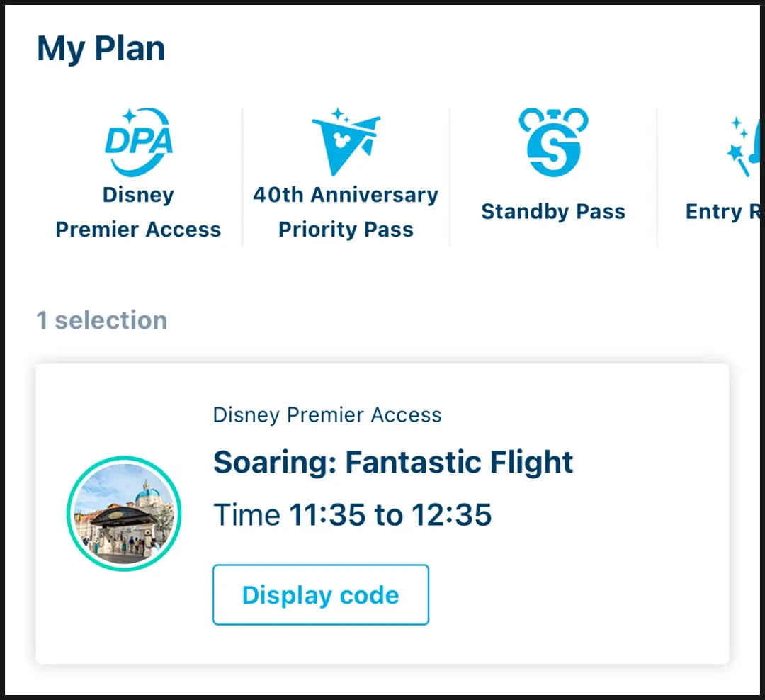Select the 40th Anniversary pennant icon
Screen dimensions: 765x700
346,142
